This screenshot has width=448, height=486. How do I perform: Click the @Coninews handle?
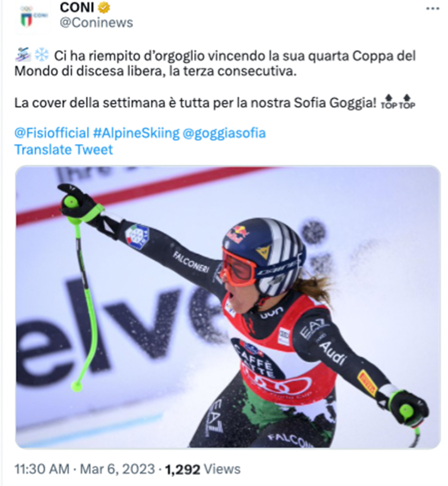pos(96,23)
